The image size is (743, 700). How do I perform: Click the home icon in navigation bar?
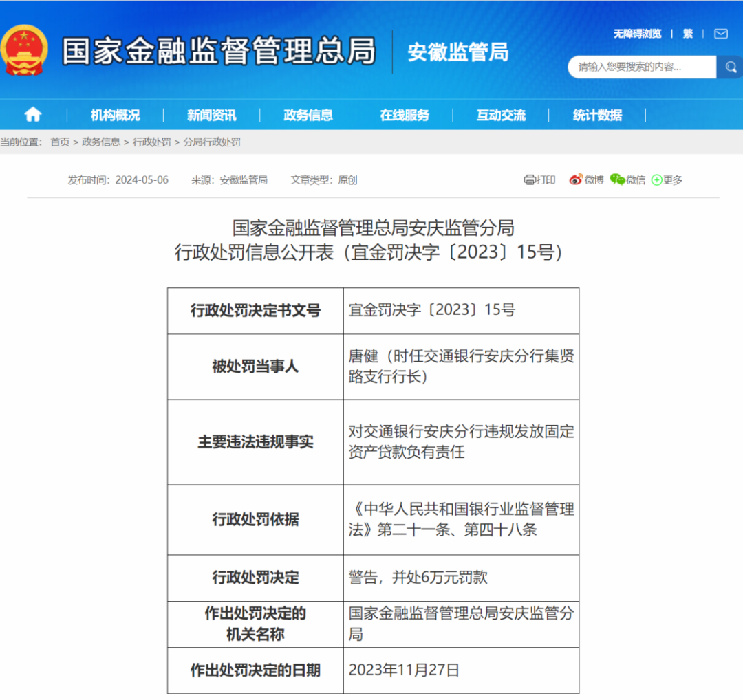tap(33, 115)
